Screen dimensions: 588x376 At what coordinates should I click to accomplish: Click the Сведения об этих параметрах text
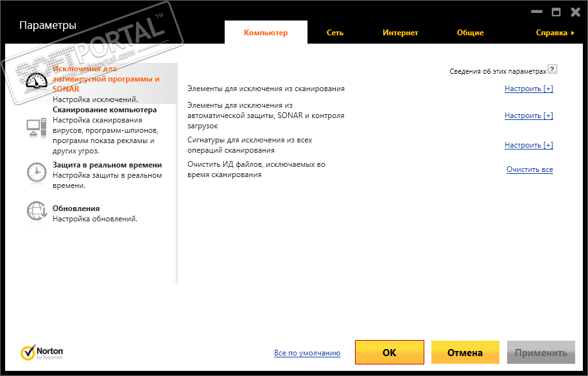click(x=497, y=71)
